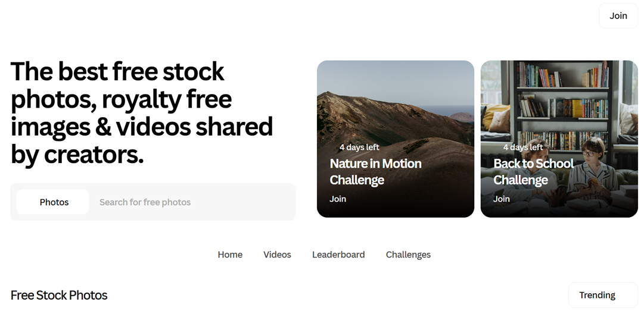The width and height of the screenshot is (644, 323).
Task: Click the best free stock photos headline
Action: [x=142, y=112]
